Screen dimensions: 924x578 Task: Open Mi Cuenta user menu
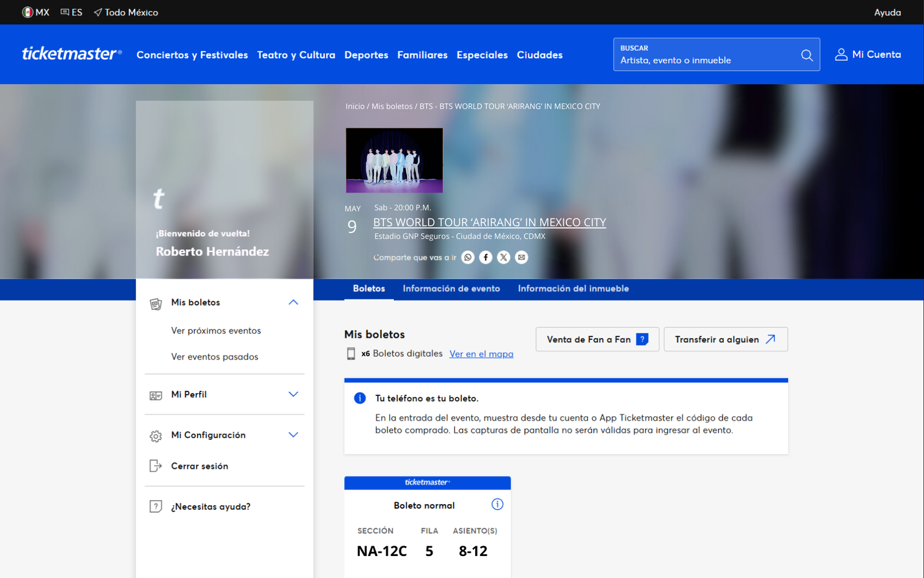click(868, 54)
